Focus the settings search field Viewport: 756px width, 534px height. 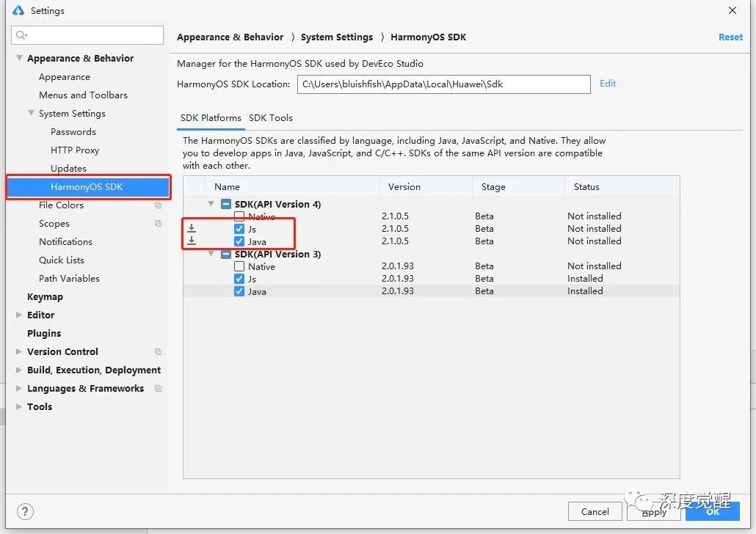(x=87, y=35)
